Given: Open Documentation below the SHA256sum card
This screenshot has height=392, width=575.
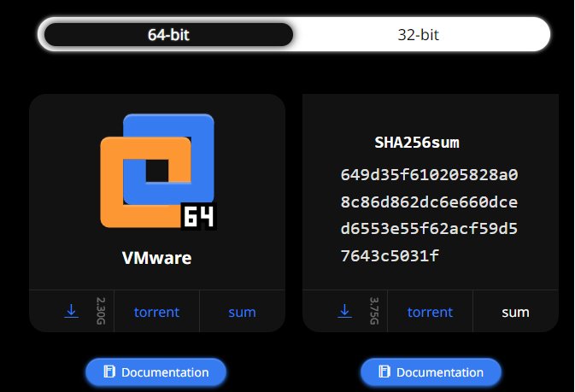Looking at the screenshot, I should click(x=431, y=372).
